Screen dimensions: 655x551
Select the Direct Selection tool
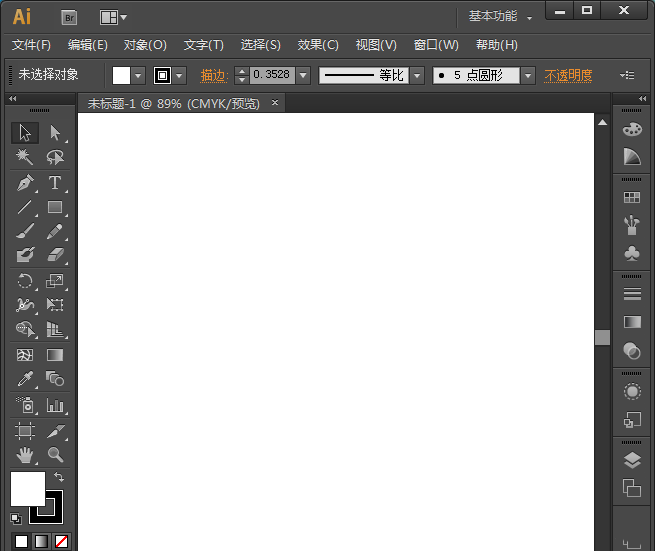[x=55, y=133]
